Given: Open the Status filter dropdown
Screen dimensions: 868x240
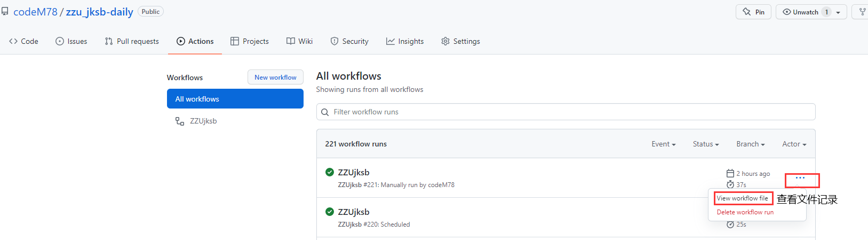Looking at the screenshot, I should pyautogui.click(x=706, y=144).
